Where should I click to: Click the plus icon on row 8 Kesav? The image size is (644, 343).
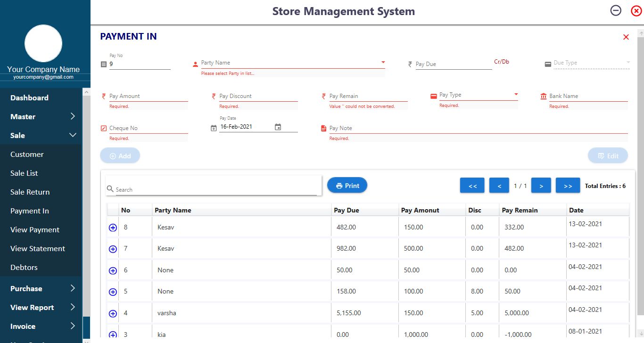(x=113, y=228)
